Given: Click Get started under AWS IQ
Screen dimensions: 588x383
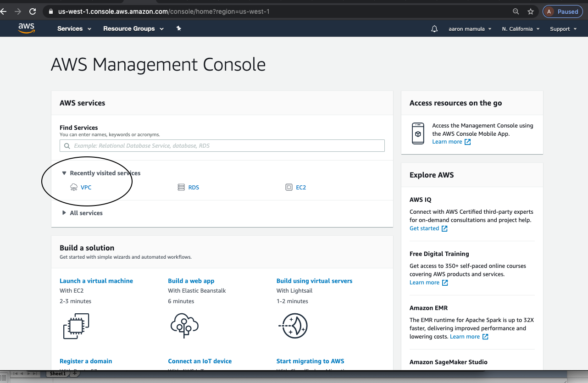Looking at the screenshot, I should 428,228.
